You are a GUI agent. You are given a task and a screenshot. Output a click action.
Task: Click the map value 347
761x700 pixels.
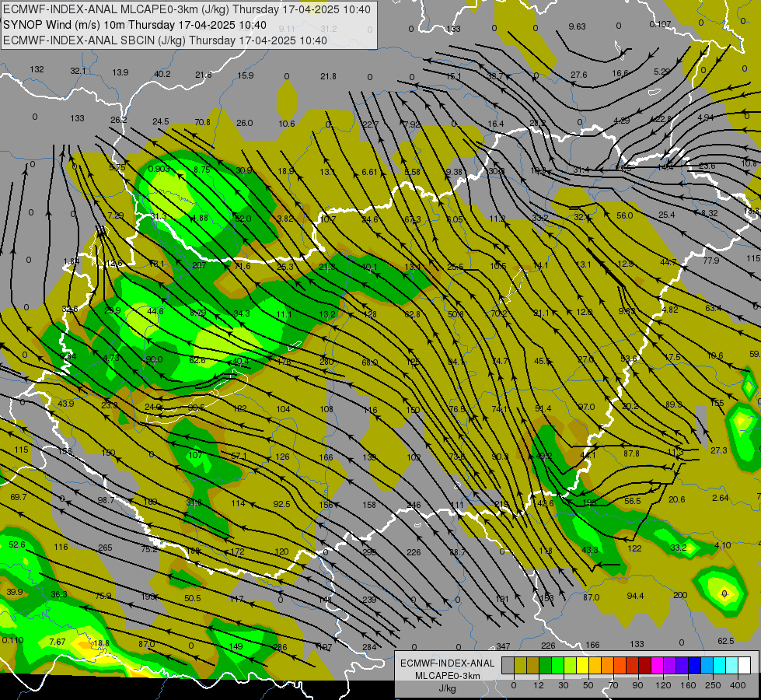(x=503, y=646)
